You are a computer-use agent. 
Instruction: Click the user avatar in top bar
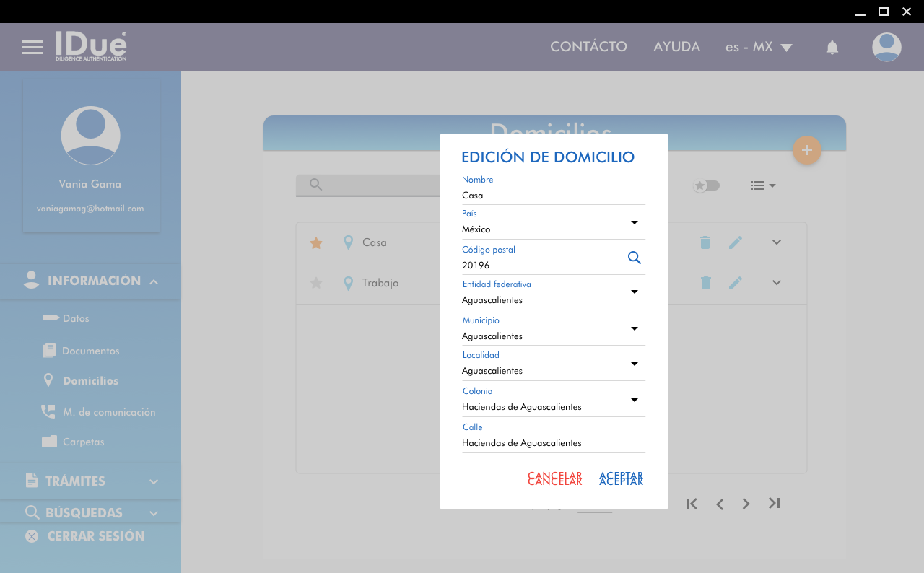click(886, 48)
